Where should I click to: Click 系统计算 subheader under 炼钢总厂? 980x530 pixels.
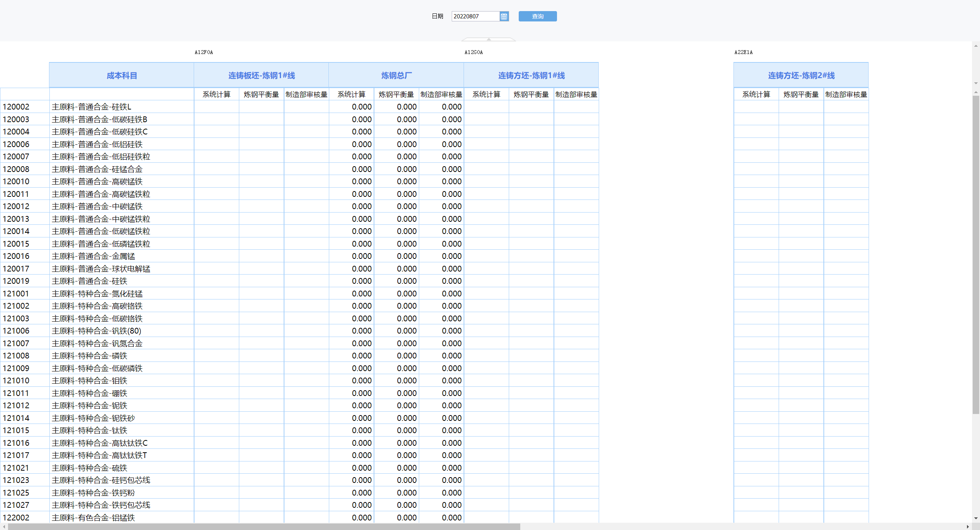pos(351,95)
